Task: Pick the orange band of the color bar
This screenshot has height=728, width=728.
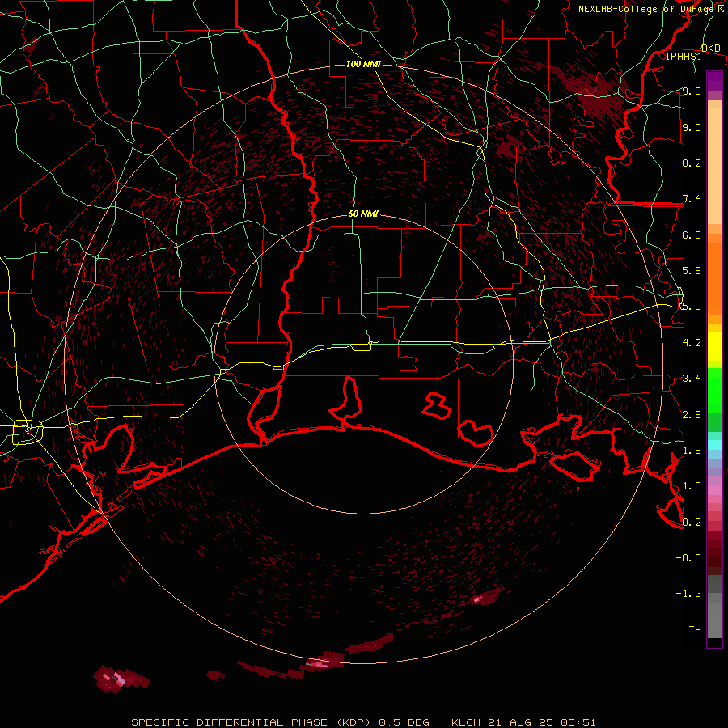Action: pos(714,278)
